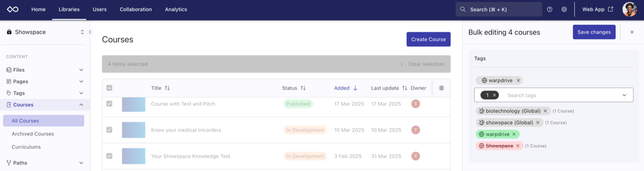Image resolution: width=644 pixels, height=171 pixels.
Task: Remove the strikethrough Showspace tag
Action: point(517,146)
